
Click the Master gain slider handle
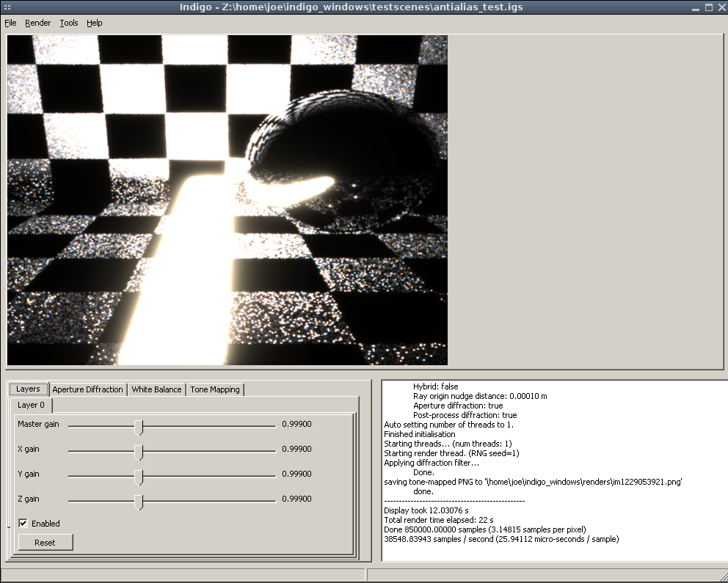139,428
